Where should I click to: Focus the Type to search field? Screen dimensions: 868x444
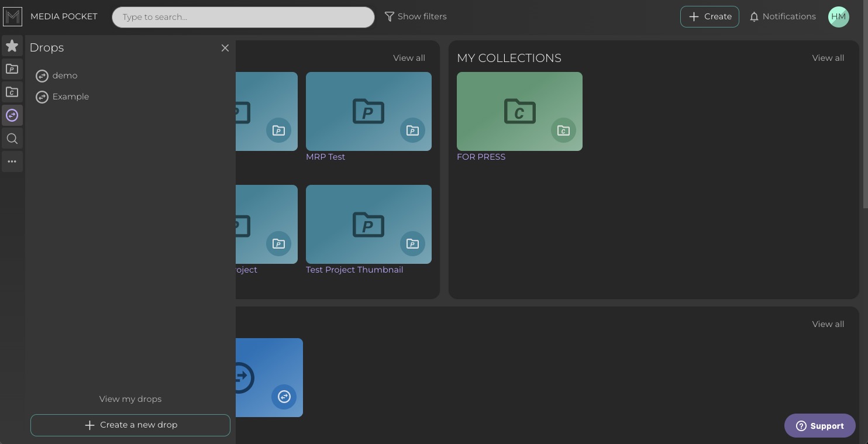click(x=243, y=17)
